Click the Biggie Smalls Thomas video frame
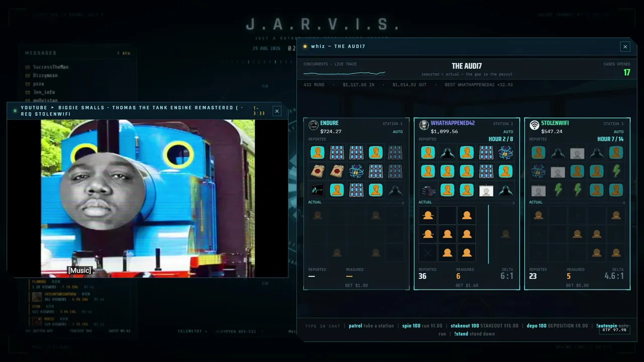 pyautogui.click(x=148, y=198)
